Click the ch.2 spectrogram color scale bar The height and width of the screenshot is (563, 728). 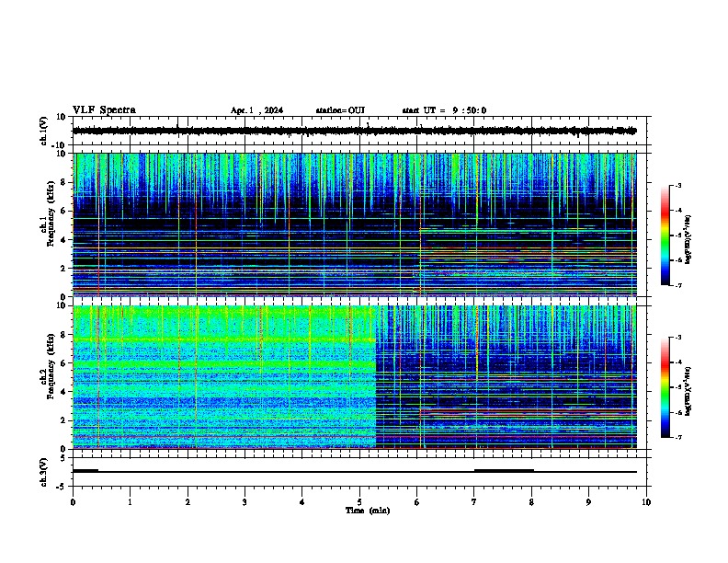coord(665,387)
